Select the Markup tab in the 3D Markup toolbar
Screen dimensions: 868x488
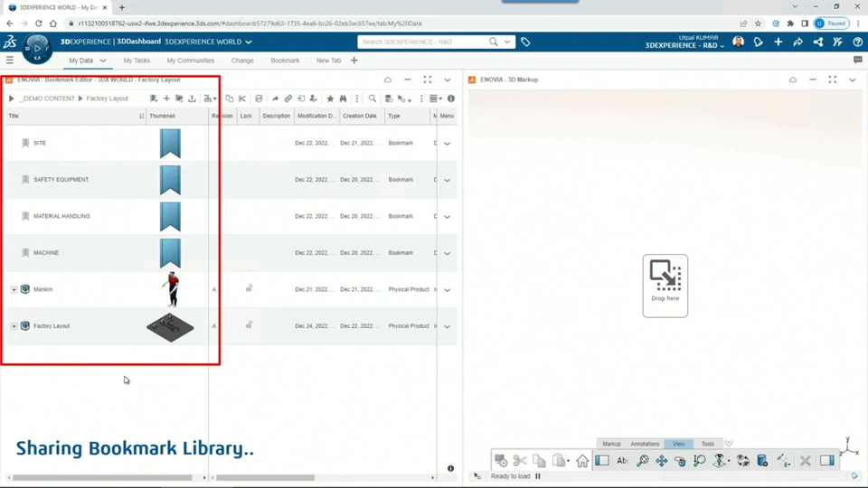[612, 444]
